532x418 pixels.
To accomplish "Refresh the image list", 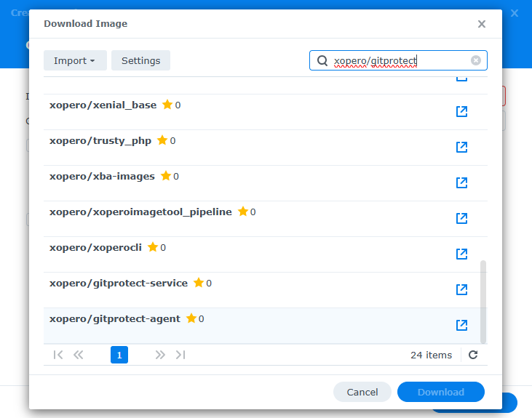I will coord(473,355).
